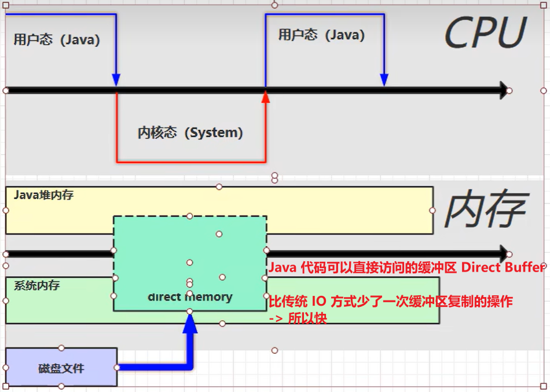Screen dimensions: 550x392
Task: Click the black arrowhead ending CPU timeline
Action: (504, 90)
